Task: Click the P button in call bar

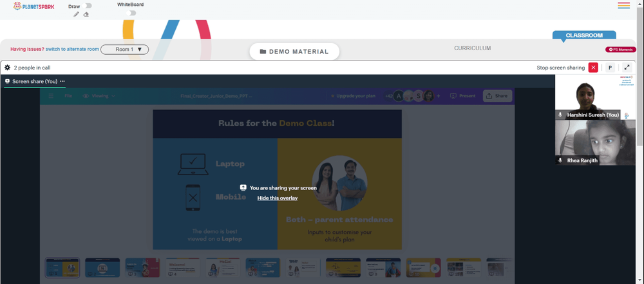Action: tap(610, 68)
